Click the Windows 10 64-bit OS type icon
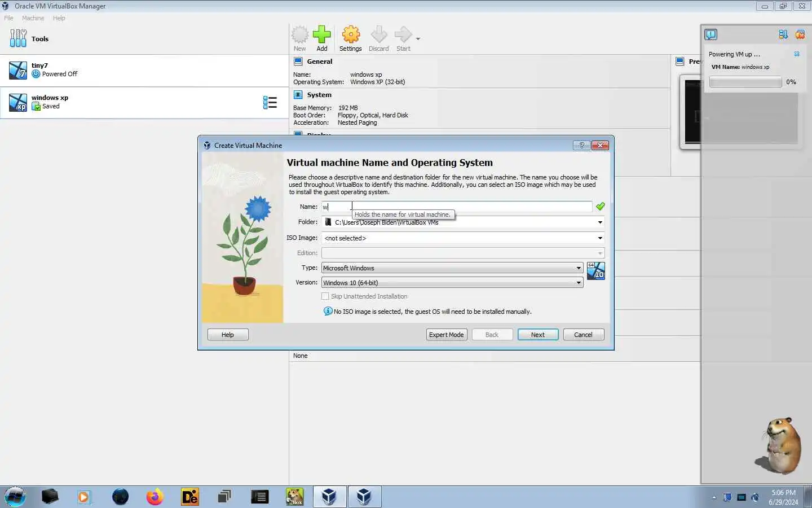812x508 pixels. [596, 271]
